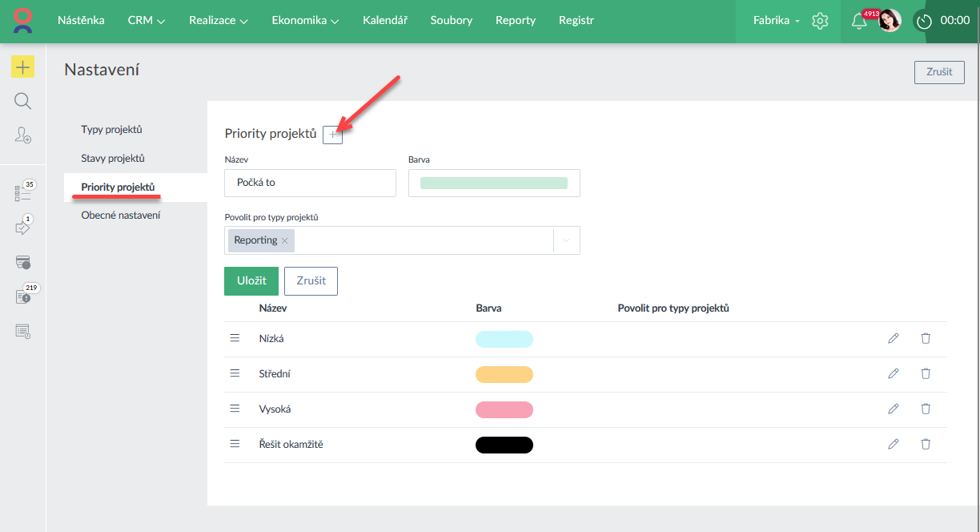Start the timer clock icon
Viewport: 980px width, 532px height.
[924, 22]
